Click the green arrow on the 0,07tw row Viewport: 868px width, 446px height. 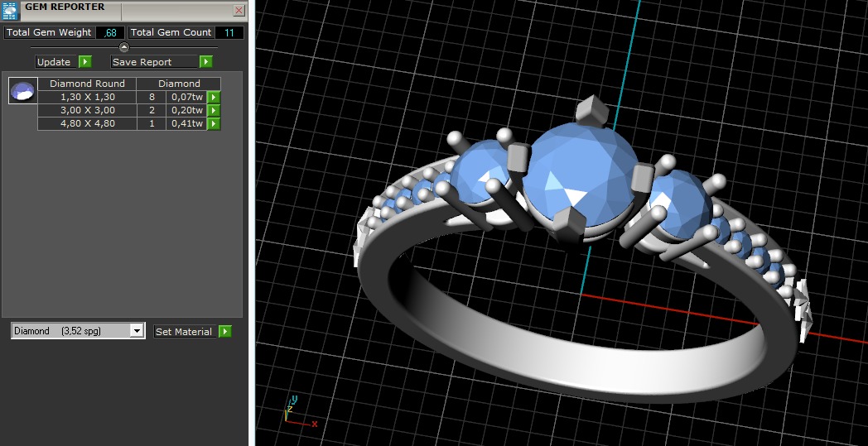[214, 98]
